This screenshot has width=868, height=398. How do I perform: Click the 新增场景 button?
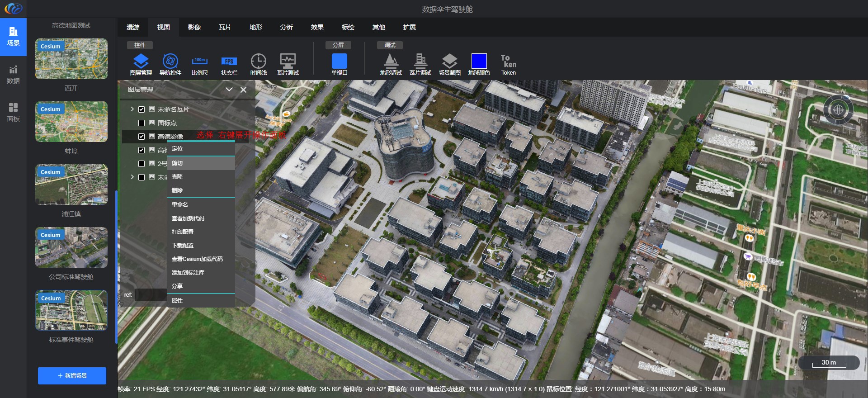[x=72, y=376]
